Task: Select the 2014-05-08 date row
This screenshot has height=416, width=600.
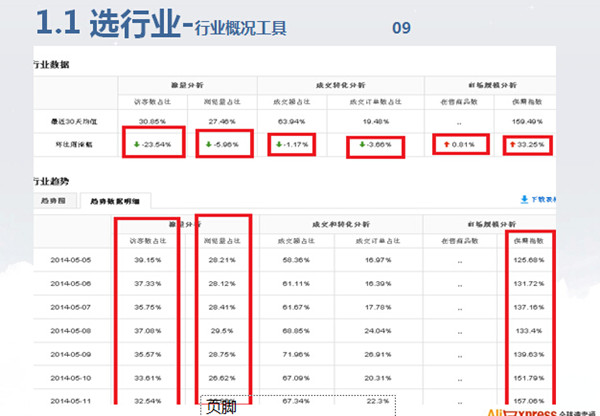Action: pos(70,330)
